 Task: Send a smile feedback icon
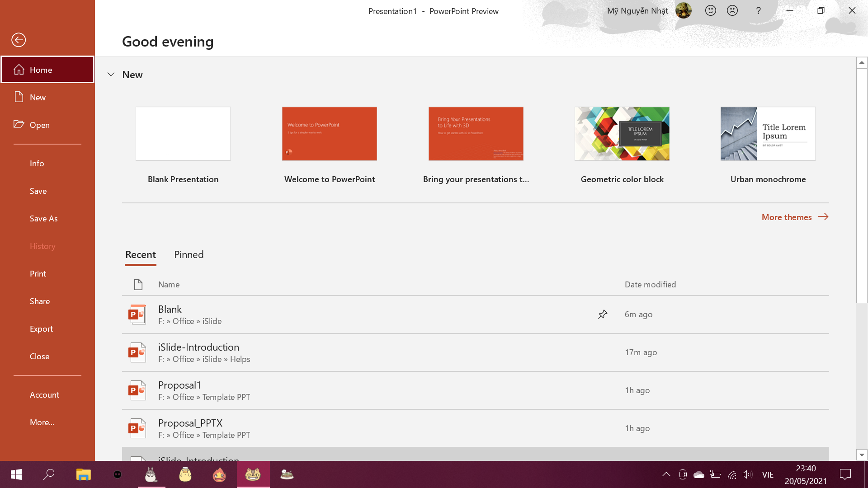pyautogui.click(x=711, y=10)
